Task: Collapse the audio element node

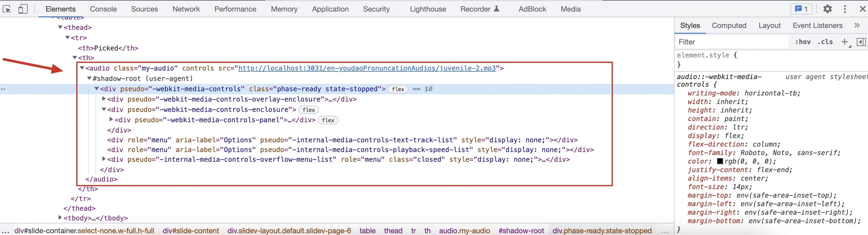Action: point(81,68)
